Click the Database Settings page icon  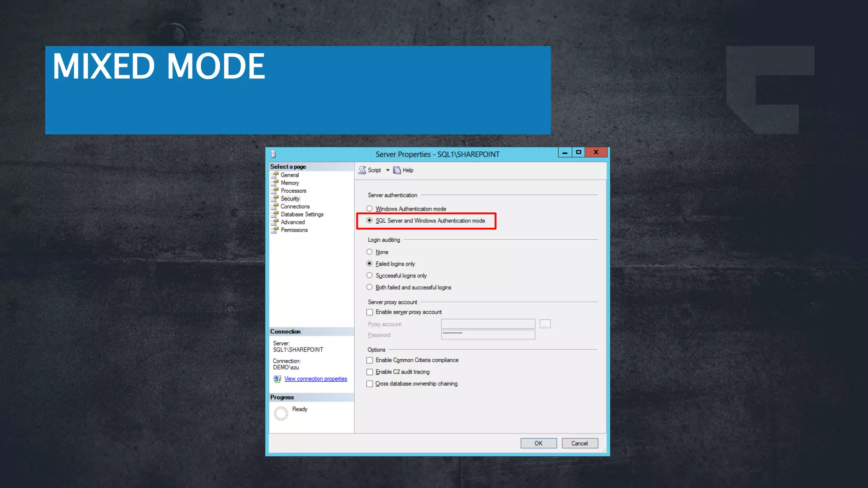pos(275,214)
